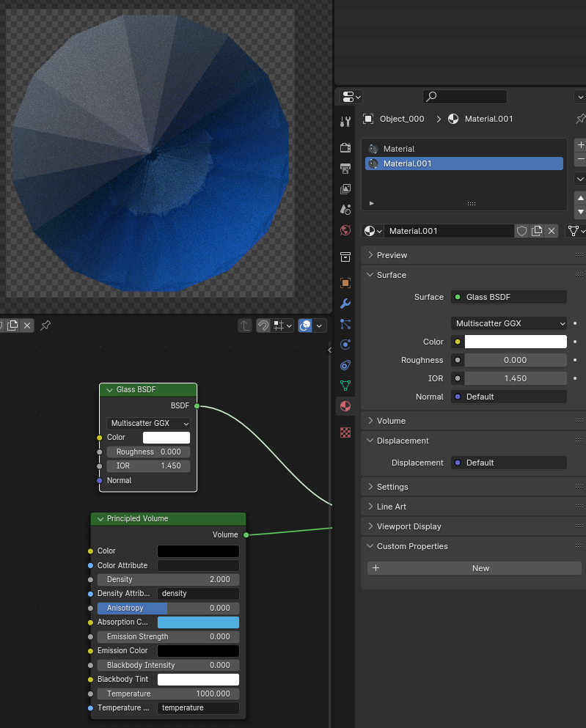The image size is (586, 728).
Task: Open material specials dropdown menu
Action: point(580,179)
